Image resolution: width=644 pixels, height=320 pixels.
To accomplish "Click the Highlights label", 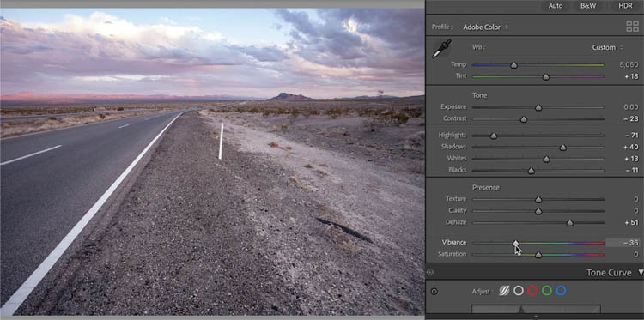I will [453, 135].
